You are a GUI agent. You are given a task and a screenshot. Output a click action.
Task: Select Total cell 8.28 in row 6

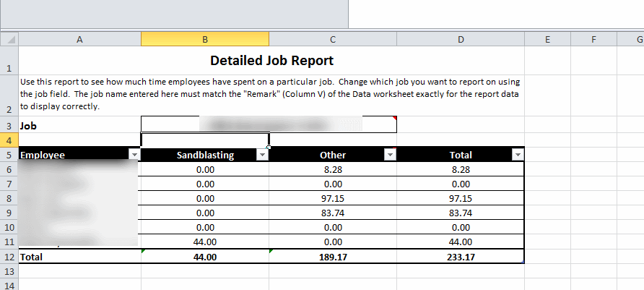[461, 169]
